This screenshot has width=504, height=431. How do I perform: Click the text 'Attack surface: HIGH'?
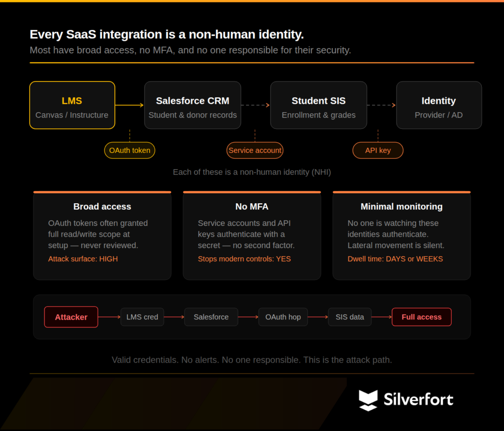[83, 259]
